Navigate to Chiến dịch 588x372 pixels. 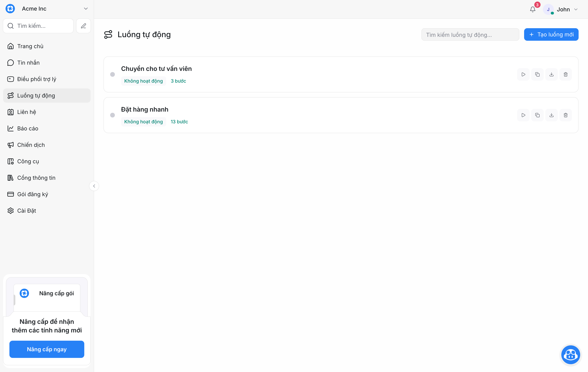click(47, 145)
